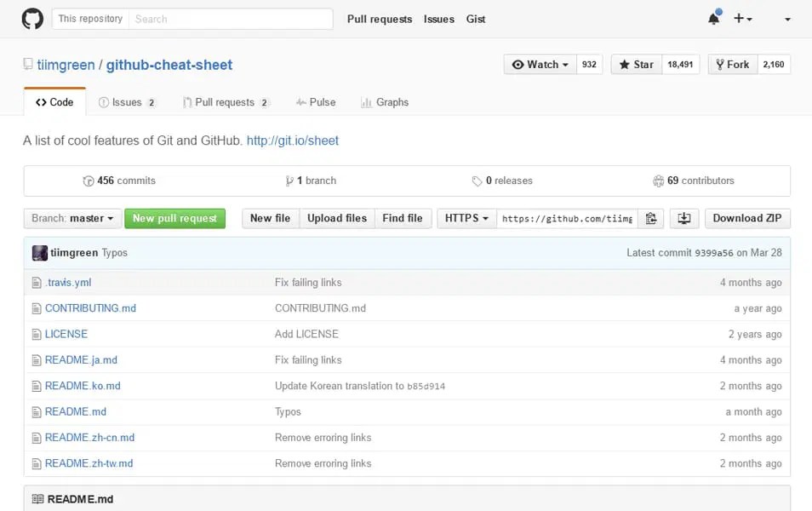Open Pulse using its pulse icon

click(x=304, y=102)
